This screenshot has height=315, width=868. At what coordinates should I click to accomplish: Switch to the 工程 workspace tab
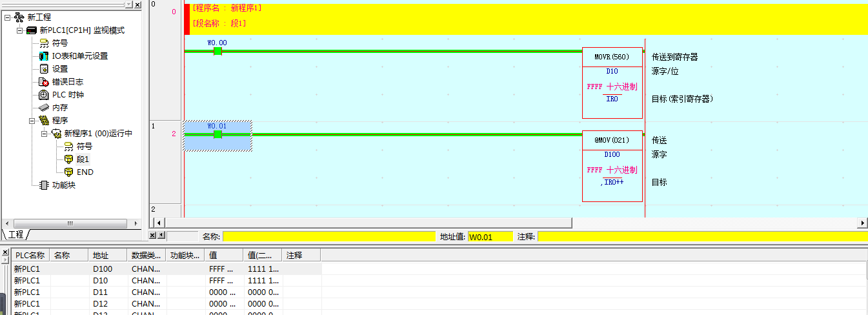[15, 235]
